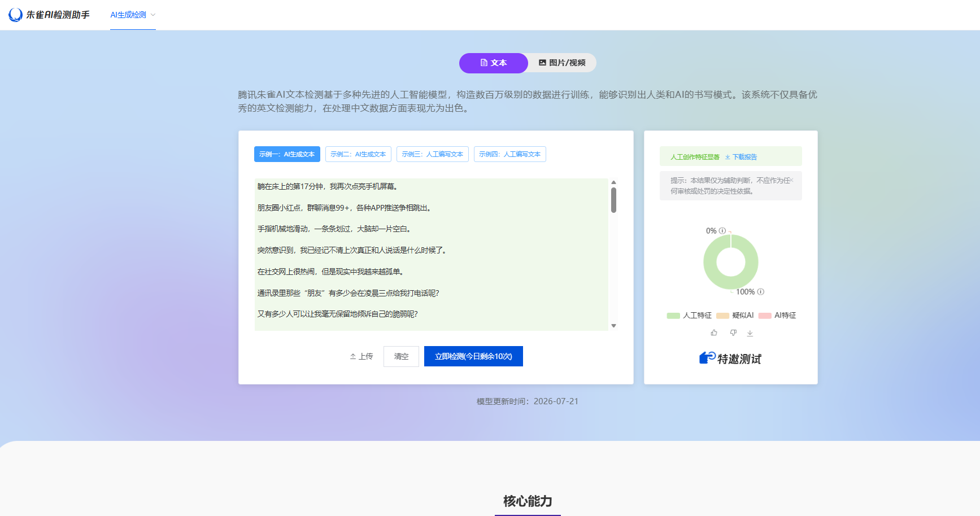The image size is (980, 516).
Task: Open the AI生成检测 navigation menu
Action: (133, 15)
